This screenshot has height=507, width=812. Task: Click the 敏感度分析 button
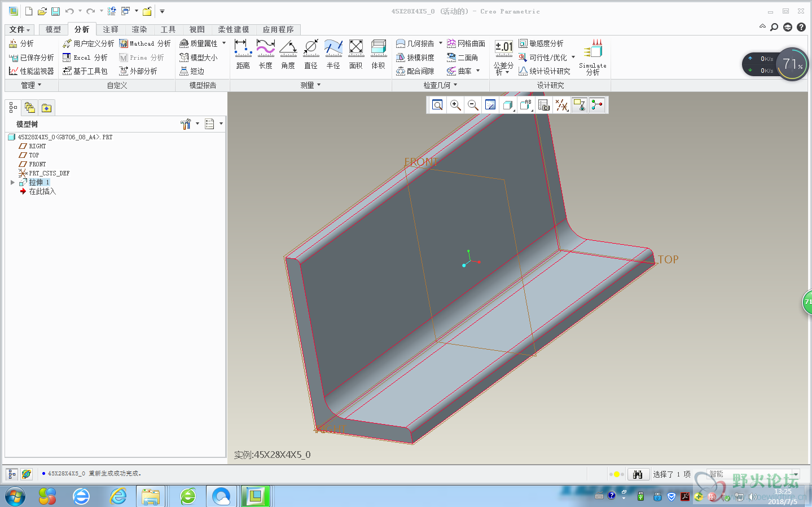542,43
